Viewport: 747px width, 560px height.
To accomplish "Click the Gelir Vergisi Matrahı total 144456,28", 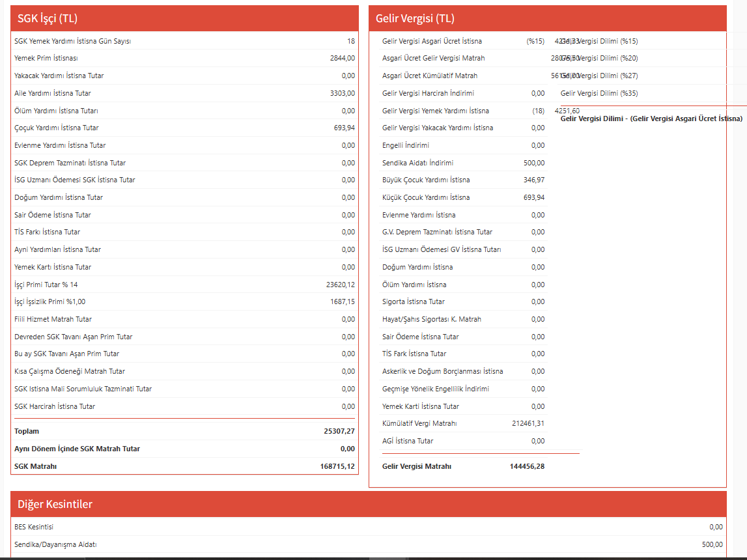I will [x=527, y=466].
